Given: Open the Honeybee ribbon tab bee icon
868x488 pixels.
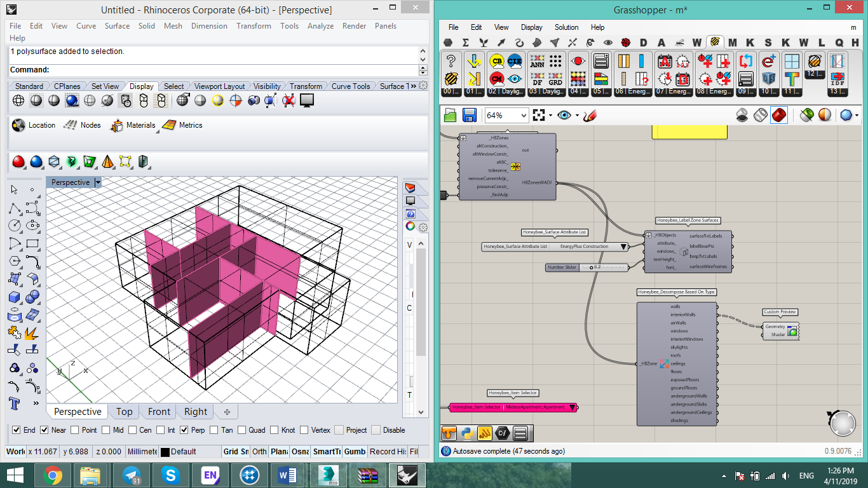Looking at the screenshot, I should pos(715,43).
